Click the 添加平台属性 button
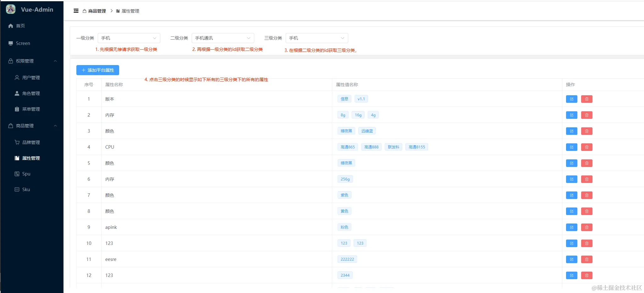This screenshot has height=293, width=644. tap(98, 70)
